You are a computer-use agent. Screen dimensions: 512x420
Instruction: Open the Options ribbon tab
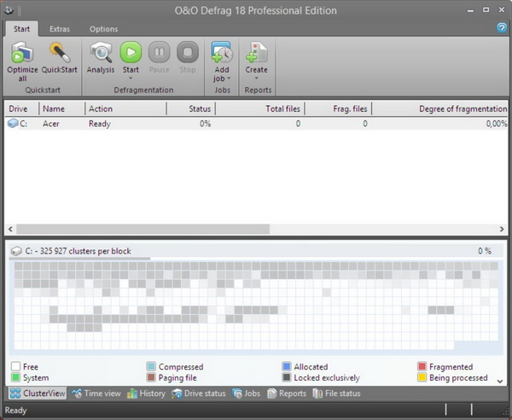pos(104,29)
